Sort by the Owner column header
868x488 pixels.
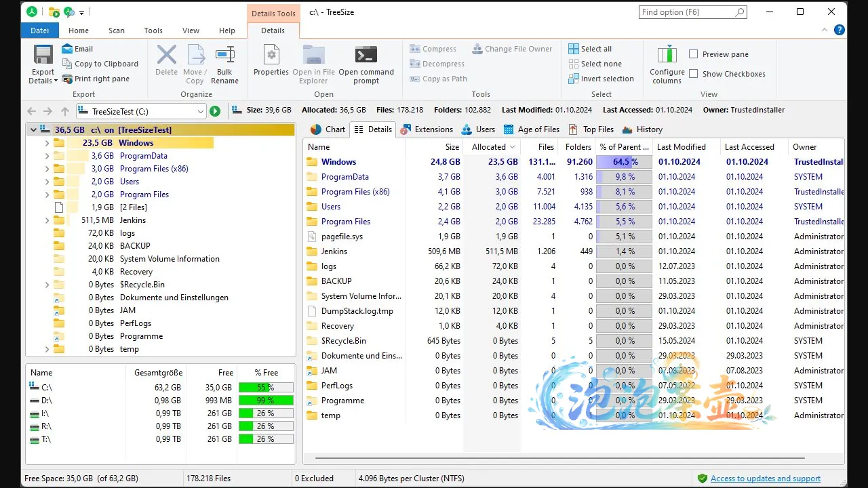tap(816, 147)
